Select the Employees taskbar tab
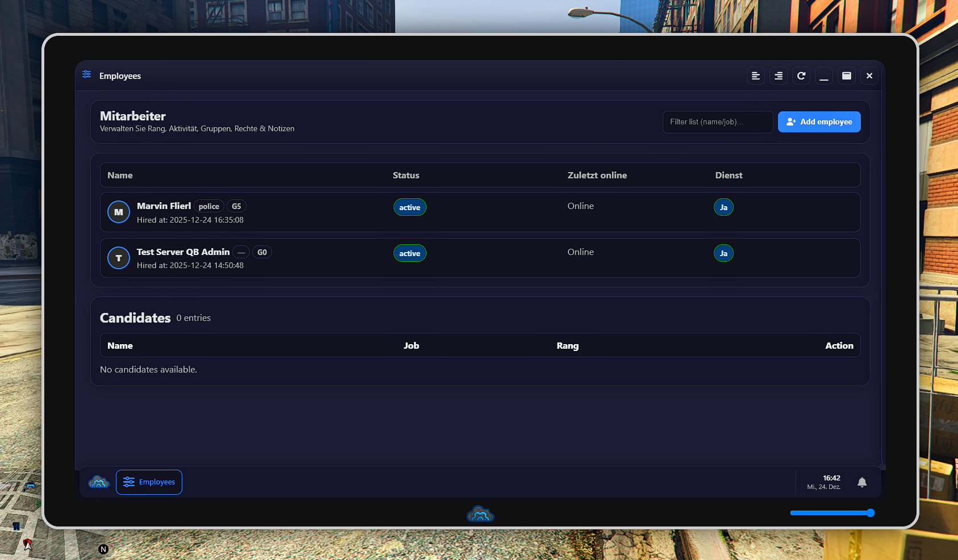The height and width of the screenshot is (560, 958). pyautogui.click(x=149, y=482)
